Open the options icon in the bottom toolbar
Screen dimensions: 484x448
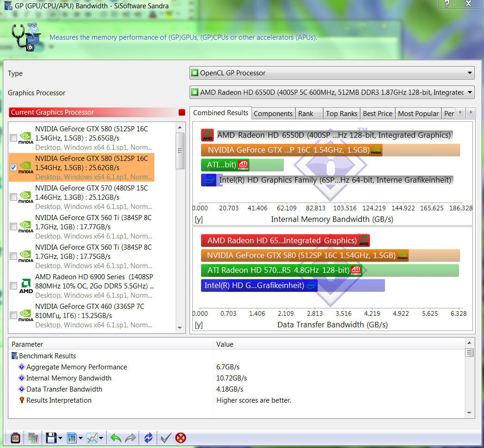coord(15,438)
